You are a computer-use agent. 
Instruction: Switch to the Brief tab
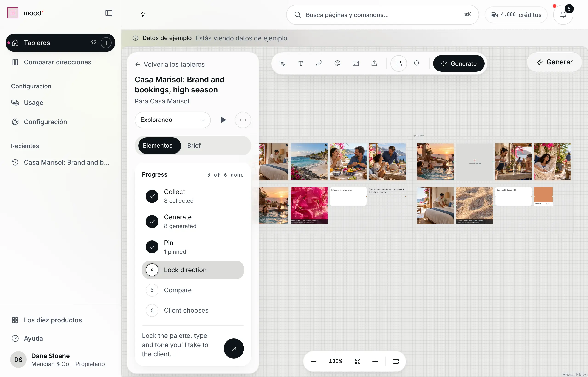(x=194, y=146)
